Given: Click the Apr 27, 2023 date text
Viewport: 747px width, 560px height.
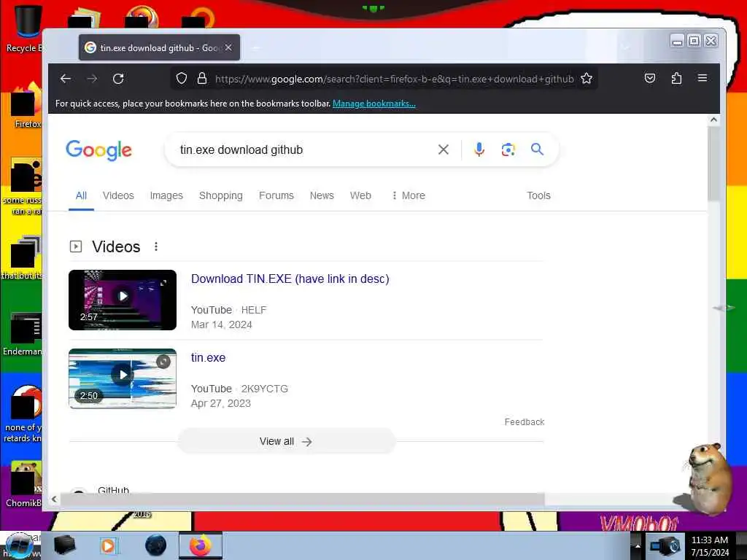Looking at the screenshot, I should pos(220,403).
